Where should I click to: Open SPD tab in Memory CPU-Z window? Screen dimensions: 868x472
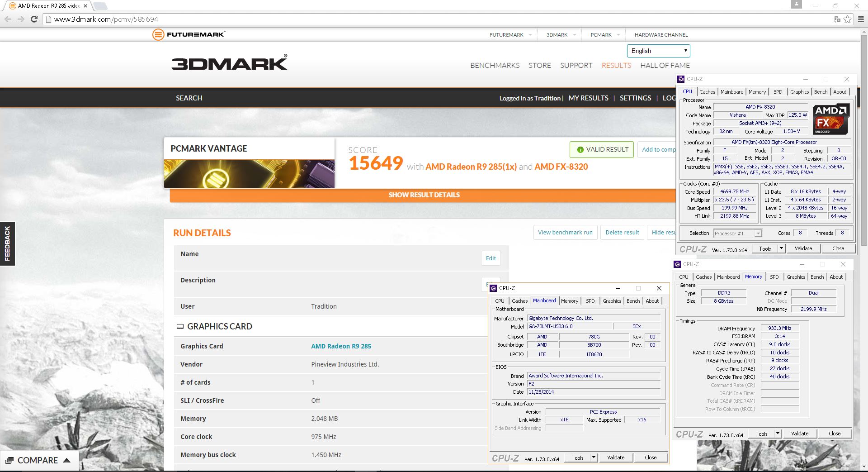(774, 277)
